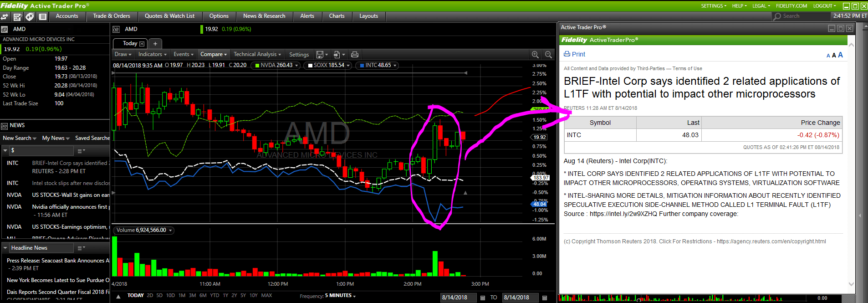This screenshot has width=868, height=303.
Task: Click the trade arrows icon in top toolbar
Action: click(5, 17)
